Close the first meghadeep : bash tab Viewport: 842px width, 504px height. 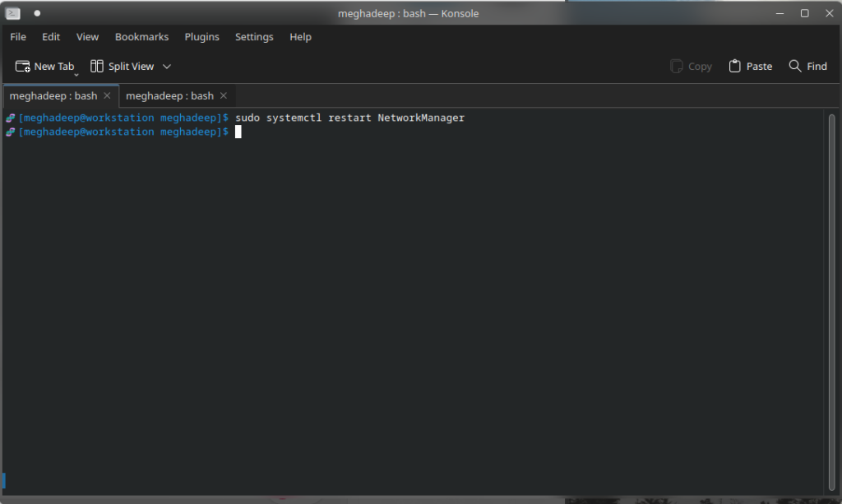tap(107, 95)
